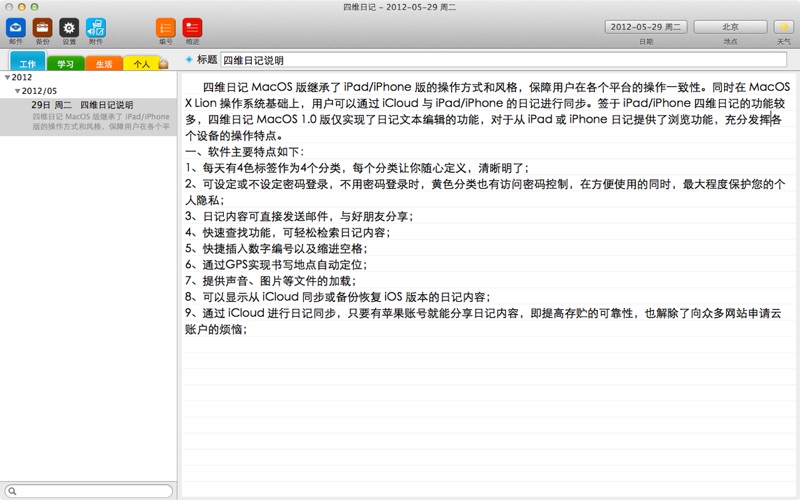Open the date button 2012-05-29 周二

click(646, 27)
